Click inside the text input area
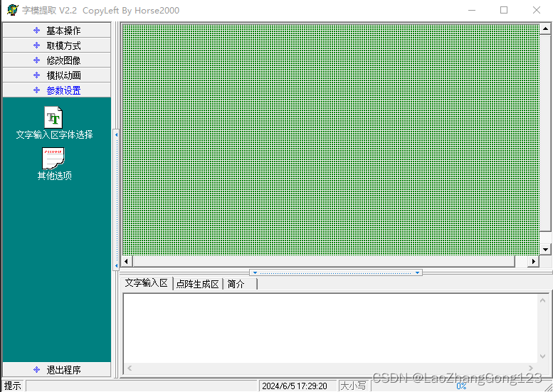Image resolution: width=553 pixels, height=392 pixels. click(x=330, y=328)
